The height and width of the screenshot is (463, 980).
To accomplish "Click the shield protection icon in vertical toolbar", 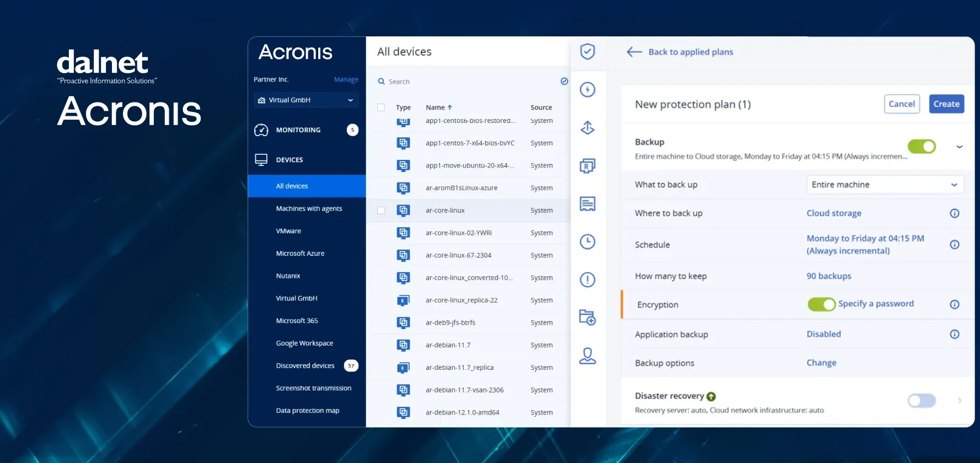I will 587,52.
